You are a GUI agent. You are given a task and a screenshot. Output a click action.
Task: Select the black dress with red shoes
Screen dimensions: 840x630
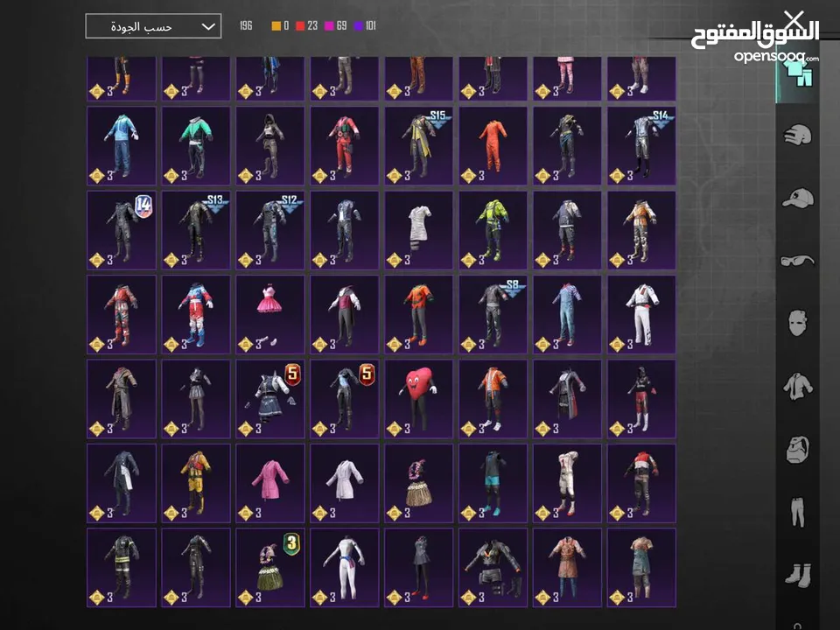pos(419,568)
